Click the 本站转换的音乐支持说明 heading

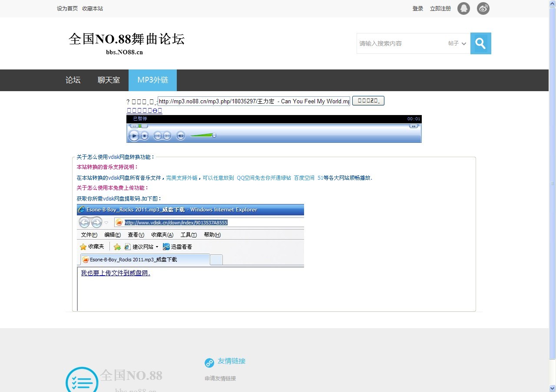coord(107,167)
